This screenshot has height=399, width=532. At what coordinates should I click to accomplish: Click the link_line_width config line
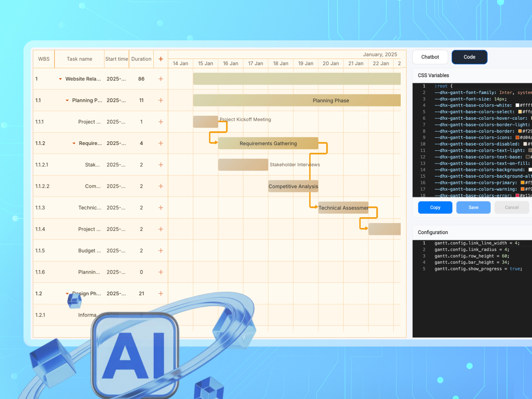tap(477, 243)
